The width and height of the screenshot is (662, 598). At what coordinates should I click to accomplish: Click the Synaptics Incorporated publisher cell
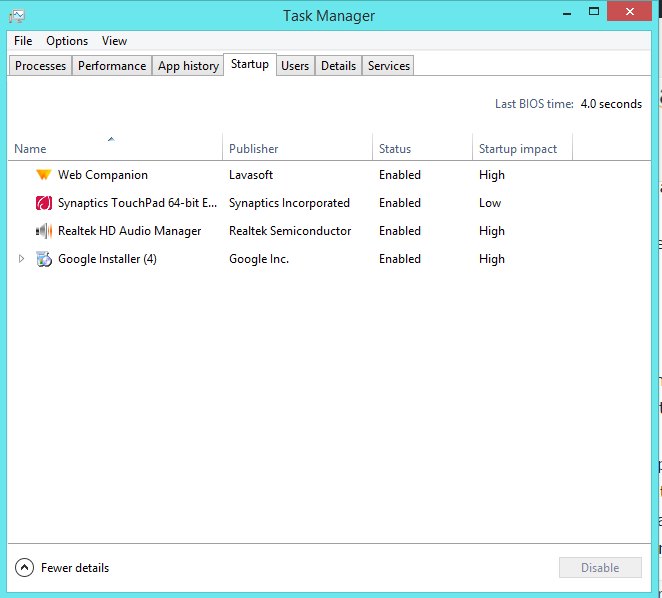[x=289, y=203]
